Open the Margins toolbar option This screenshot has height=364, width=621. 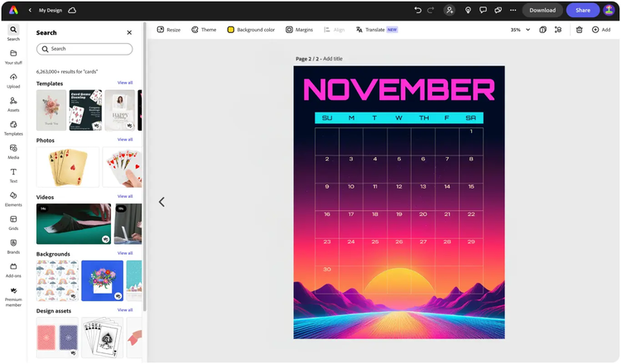[300, 30]
